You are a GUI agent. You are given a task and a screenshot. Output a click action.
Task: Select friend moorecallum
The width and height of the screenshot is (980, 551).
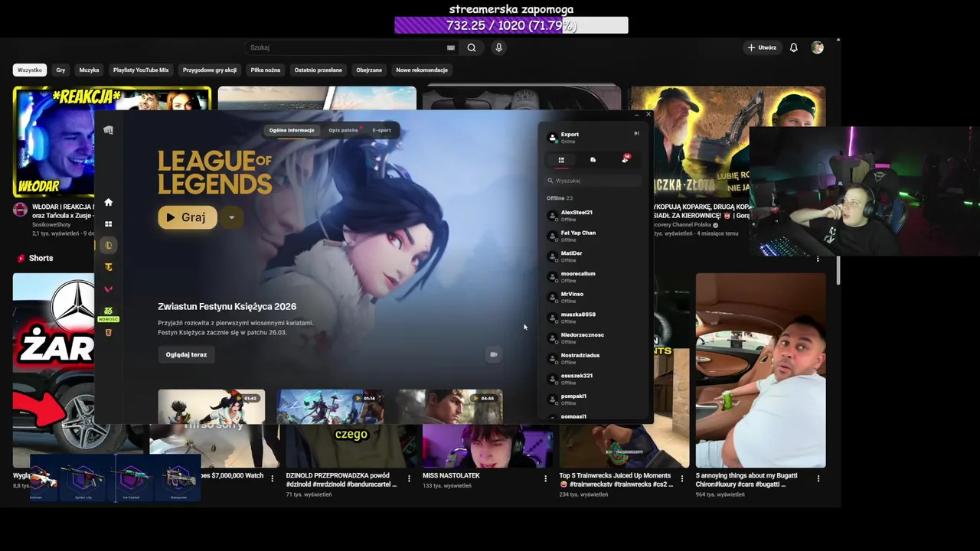pyautogui.click(x=594, y=277)
